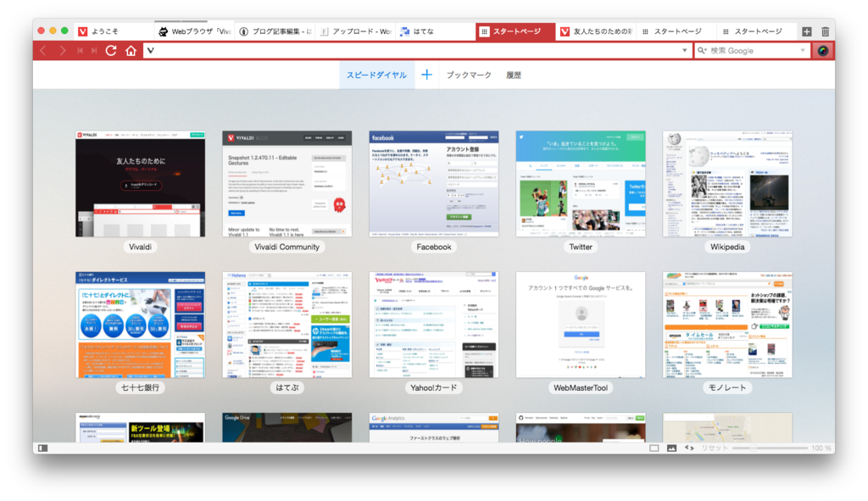Open the Wikipedia speed dial thumbnail

pyautogui.click(x=727, y=184)
